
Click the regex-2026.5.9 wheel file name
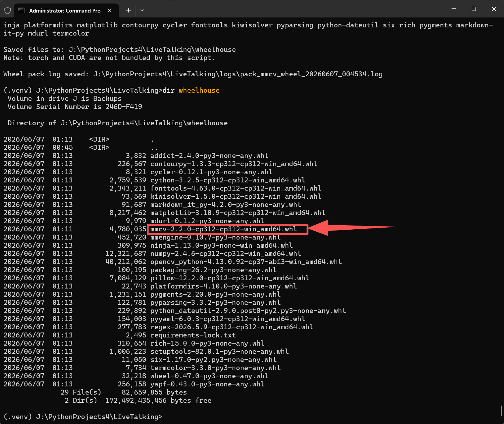coord(232,327)
